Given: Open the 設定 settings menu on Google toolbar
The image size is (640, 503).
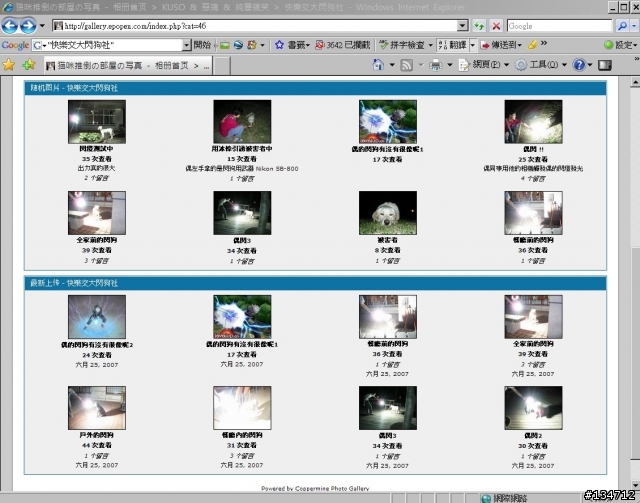Looking at the screenshot, I should click(620, 45).
